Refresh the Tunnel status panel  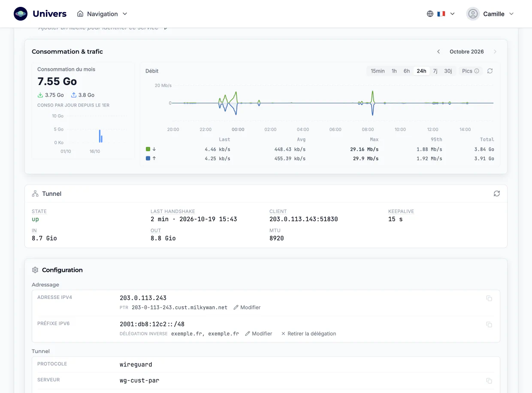[497, 194]
